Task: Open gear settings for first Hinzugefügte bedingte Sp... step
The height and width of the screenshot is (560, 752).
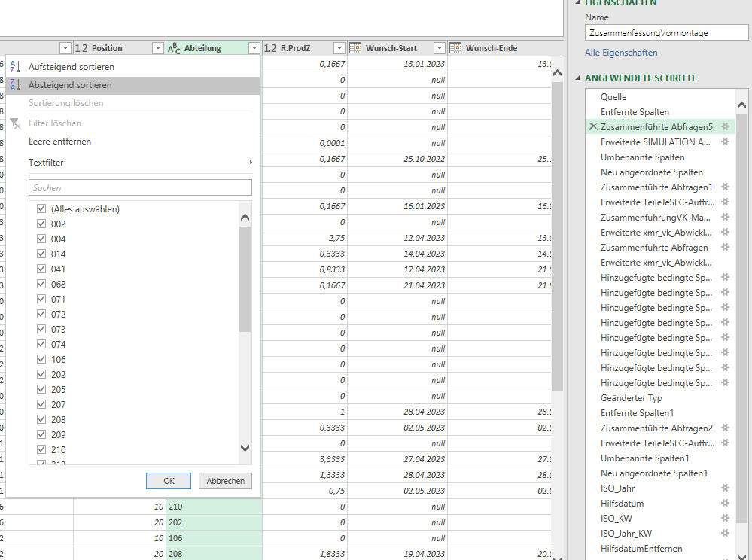Action: point(725,277)
